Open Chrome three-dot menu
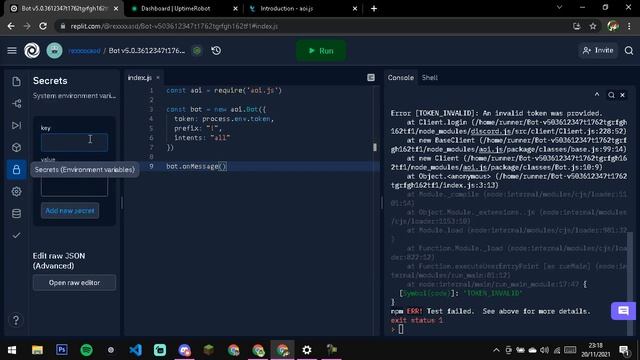The width and height of the screenshot is (640, 360). pyautogui.click(x=629, y=26)
